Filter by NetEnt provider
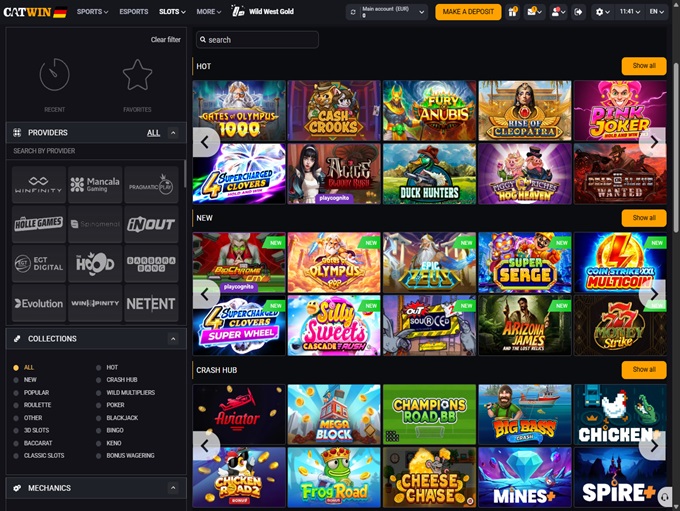Screen dimensions: 680x511 click(x=151, y=303)
